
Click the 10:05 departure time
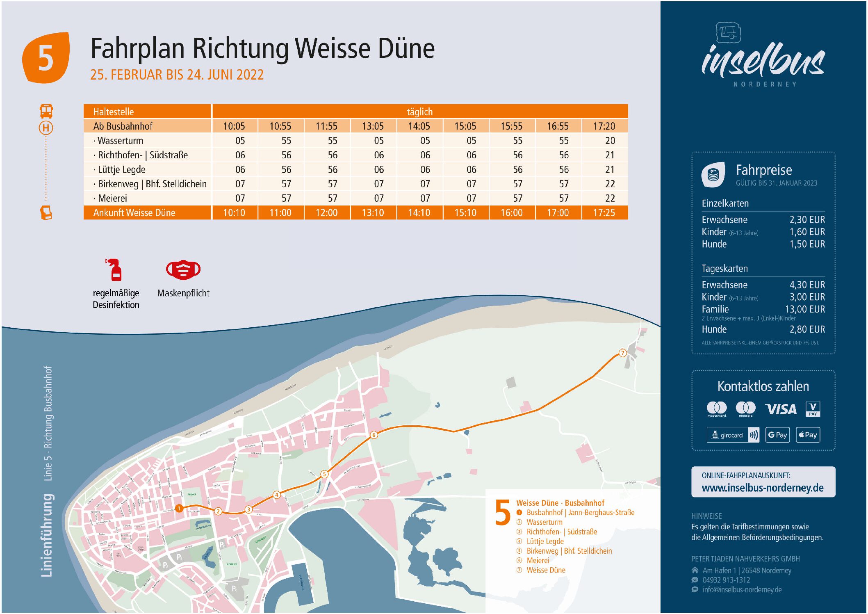(x=234, y=126)
